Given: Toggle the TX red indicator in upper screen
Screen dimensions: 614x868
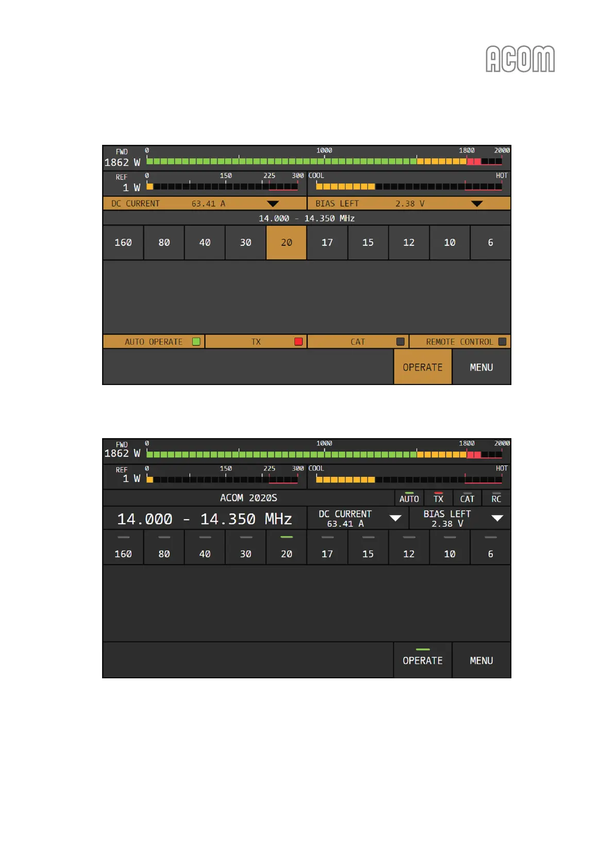Looking at the screenshot, I should [x=298, y=342].
